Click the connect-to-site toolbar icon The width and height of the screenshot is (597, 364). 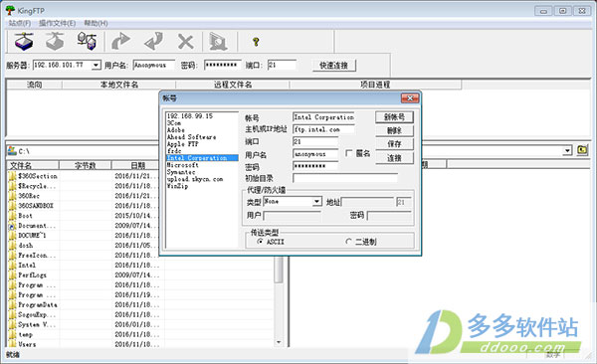coord(24,42)
